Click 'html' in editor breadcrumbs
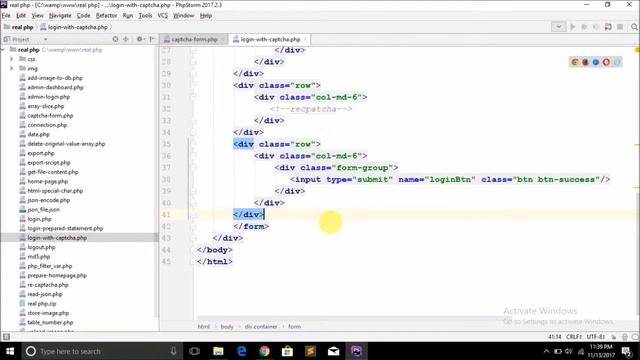640x360 pixels. pos(204,327)
